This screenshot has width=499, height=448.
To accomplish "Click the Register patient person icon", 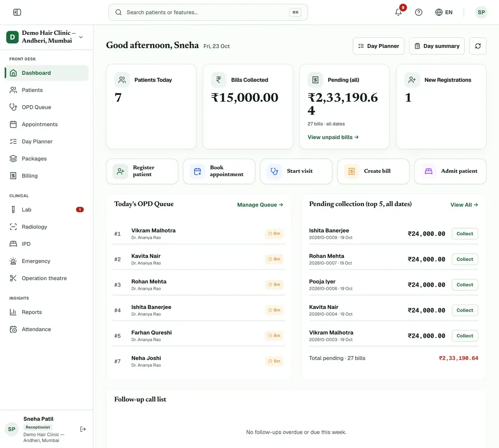I will (121, 171).
